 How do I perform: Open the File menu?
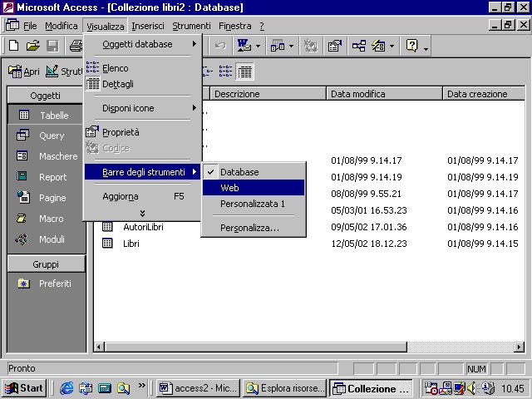point(30,26)
